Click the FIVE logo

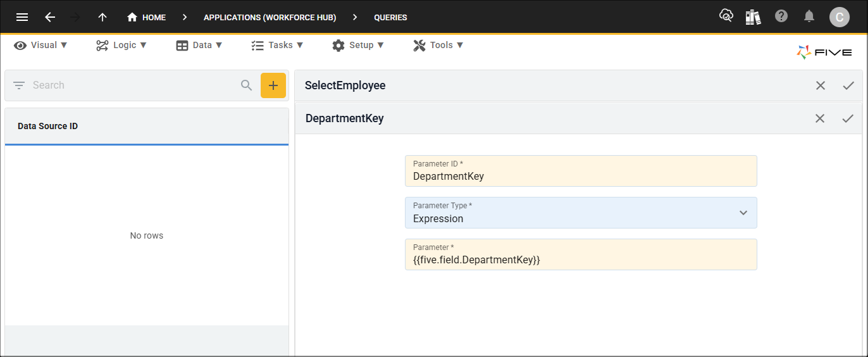point(824,53)
